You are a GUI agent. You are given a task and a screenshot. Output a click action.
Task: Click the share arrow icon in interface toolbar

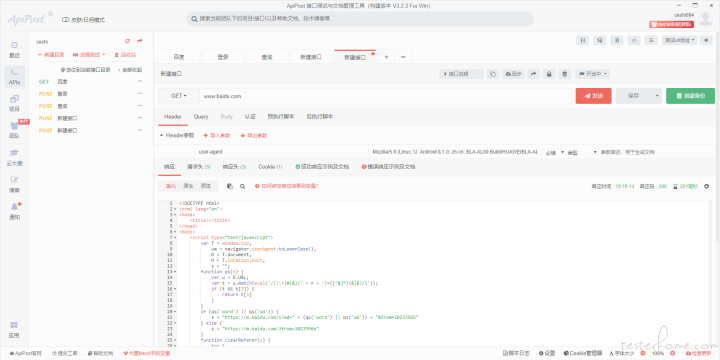pyautogui.click(x=533, y=74)
